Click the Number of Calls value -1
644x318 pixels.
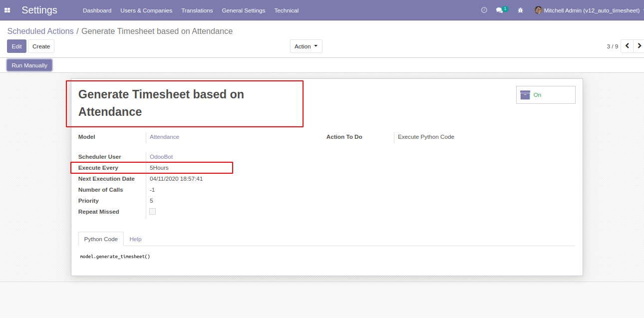(x=152, y=190)
